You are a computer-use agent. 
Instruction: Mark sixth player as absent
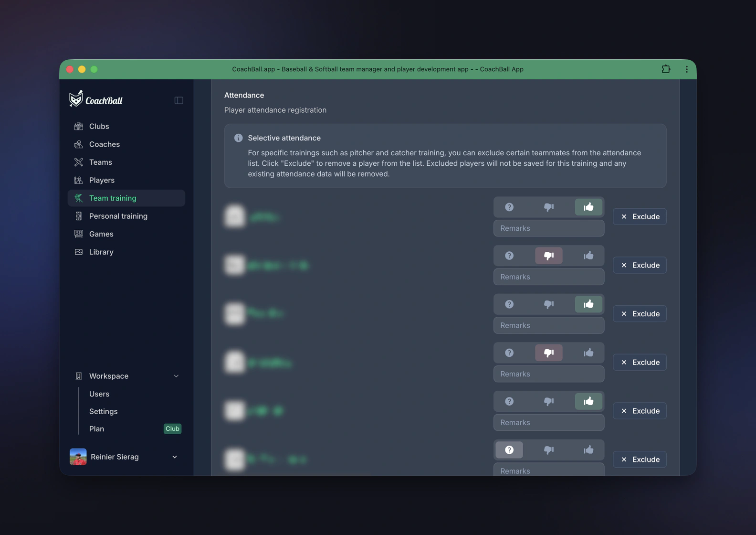click(549, 450)
